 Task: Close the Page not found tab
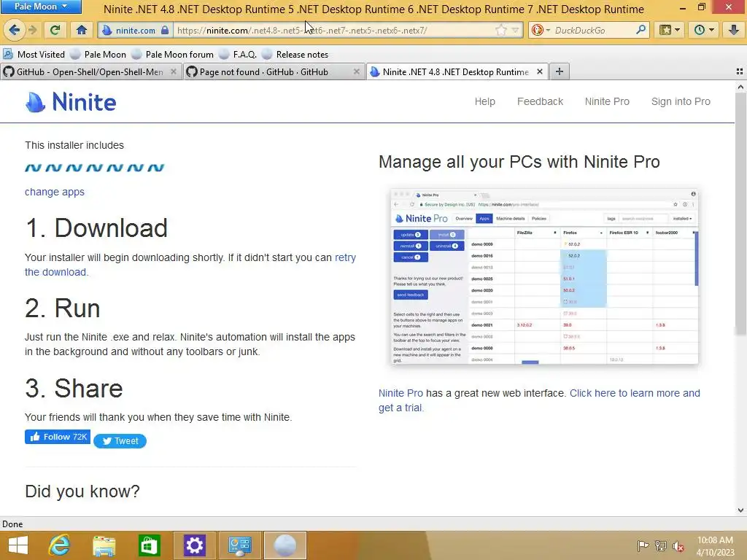[x=356, y=71]
